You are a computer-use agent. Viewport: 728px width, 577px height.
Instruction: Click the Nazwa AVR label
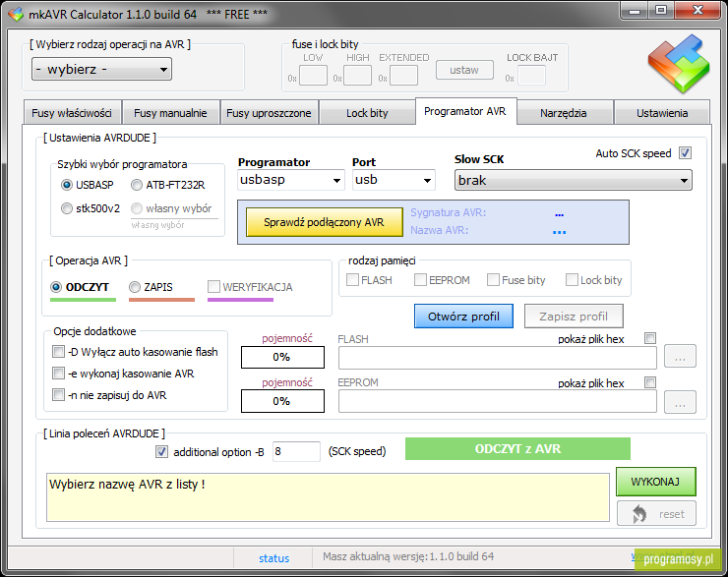coord(439,230)
